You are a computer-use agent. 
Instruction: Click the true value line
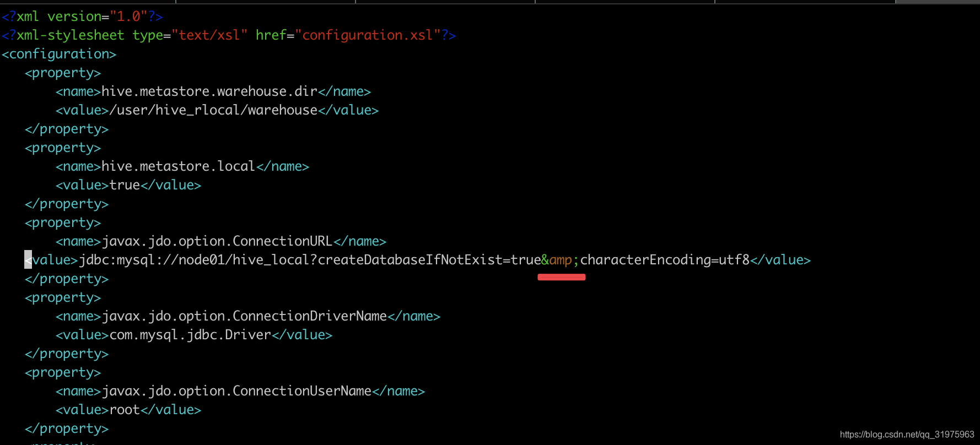[128, 185]
